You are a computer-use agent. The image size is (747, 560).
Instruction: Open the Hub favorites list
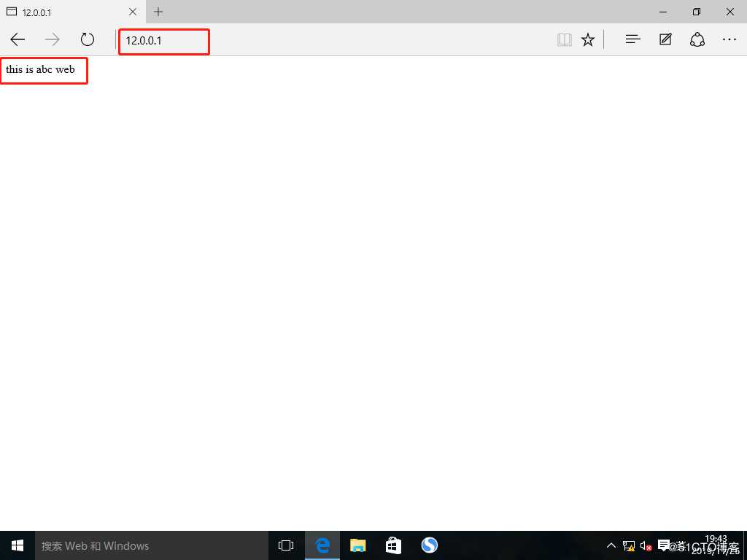632,39
